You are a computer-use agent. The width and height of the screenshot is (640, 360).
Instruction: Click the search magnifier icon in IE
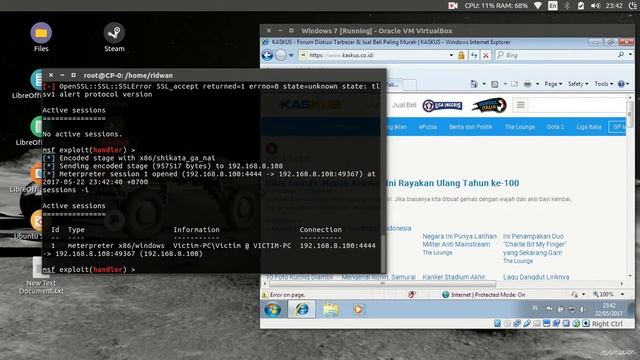click(621, 55)
